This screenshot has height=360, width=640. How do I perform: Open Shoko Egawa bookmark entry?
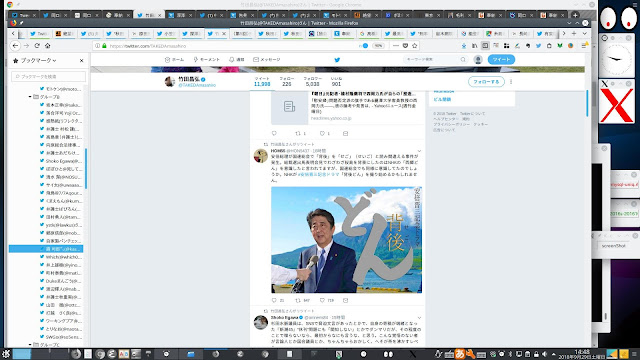pos(61,161)
